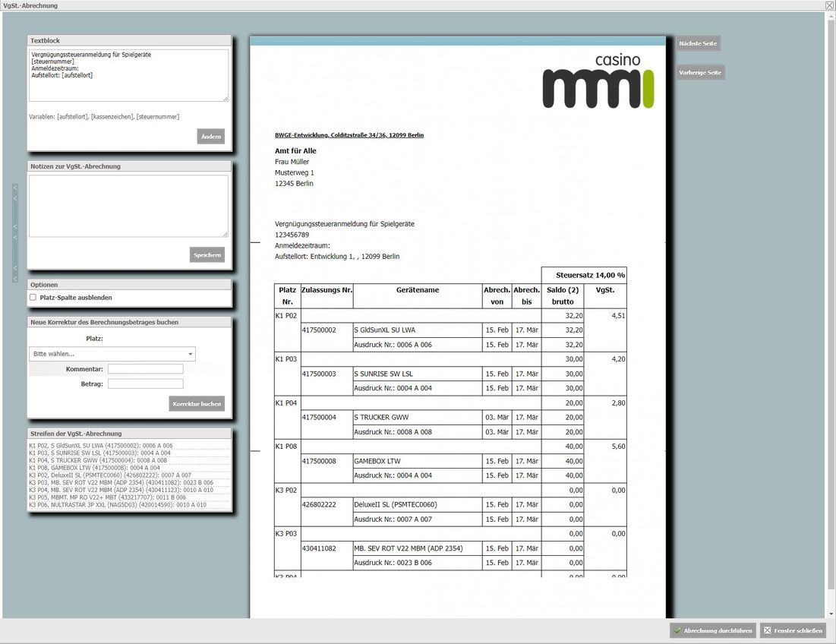836x644 pixels.
Task: Select K1 P02 S GldSunXL strip entry
Action: point(101,446)
